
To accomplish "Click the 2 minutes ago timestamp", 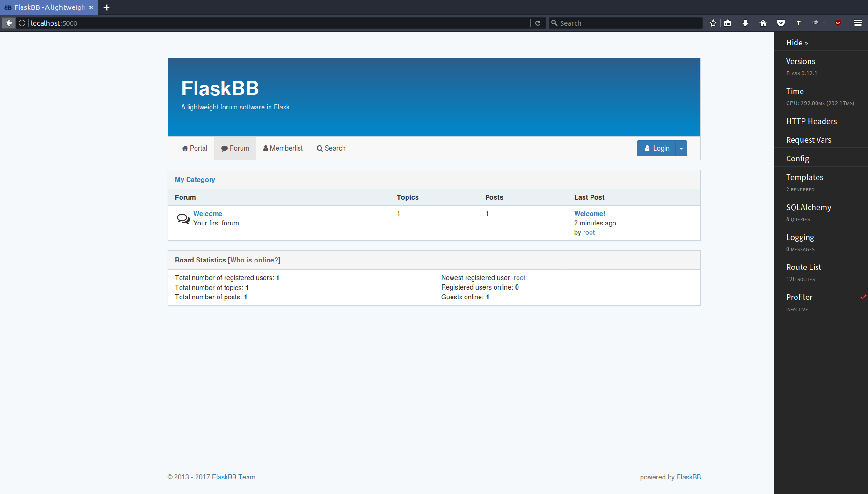I will click(x=595, y=223).
